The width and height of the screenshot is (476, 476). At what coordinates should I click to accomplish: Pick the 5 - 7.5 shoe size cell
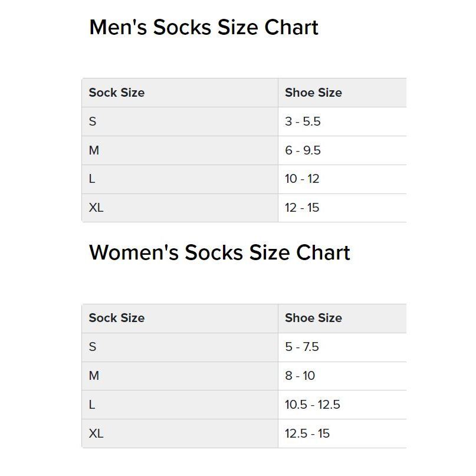(302, 347)
